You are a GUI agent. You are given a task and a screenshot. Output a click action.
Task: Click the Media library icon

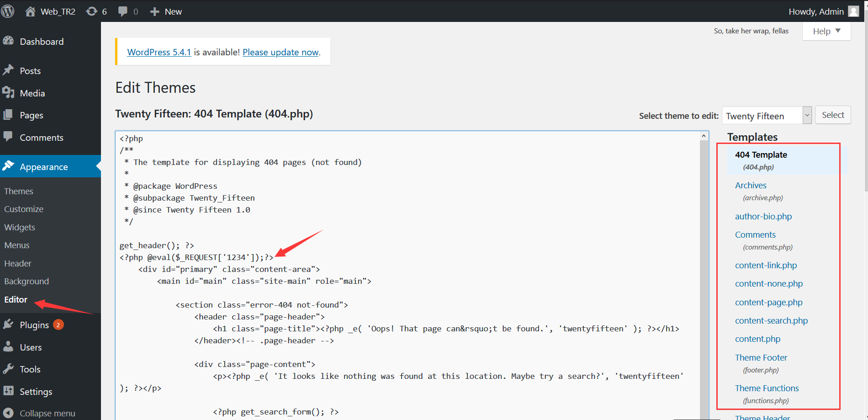tap(8, 92)
